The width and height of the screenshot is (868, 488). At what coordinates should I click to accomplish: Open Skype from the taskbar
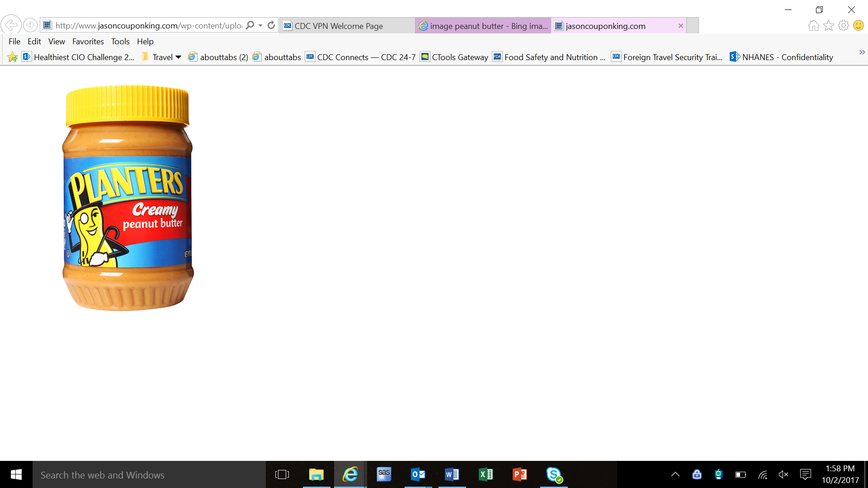tap(554, 474)
